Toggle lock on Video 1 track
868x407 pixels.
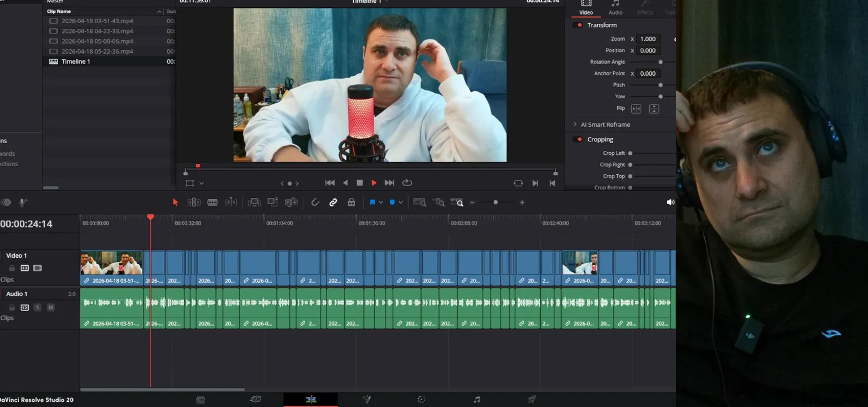(12, 268)
